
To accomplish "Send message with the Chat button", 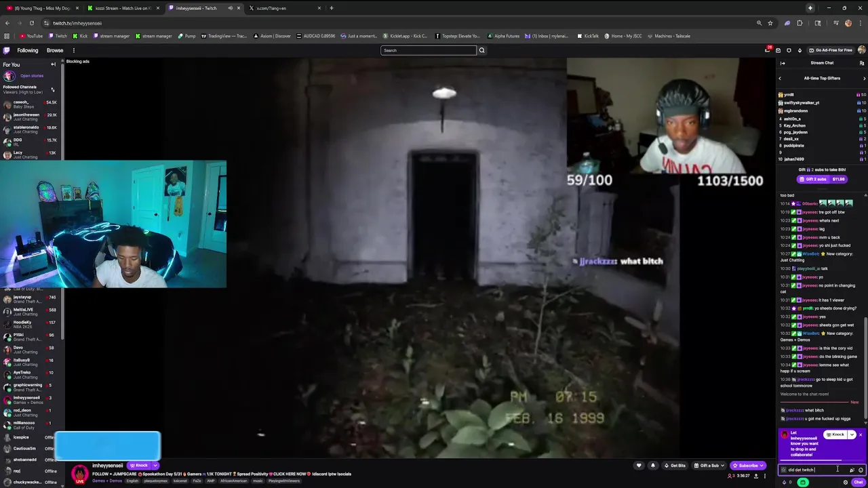I will pyautogui.click(x=858, y=483).
